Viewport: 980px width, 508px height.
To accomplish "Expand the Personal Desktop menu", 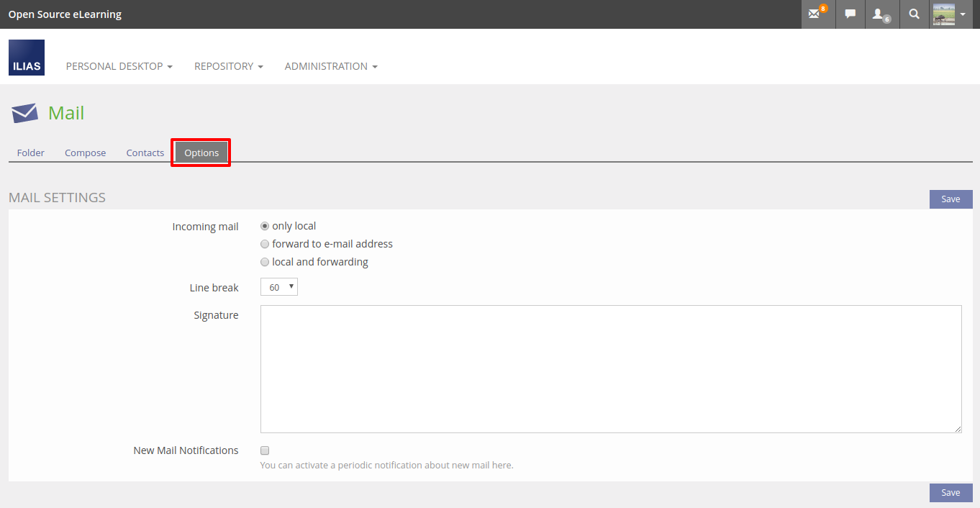I will point(119,66).
